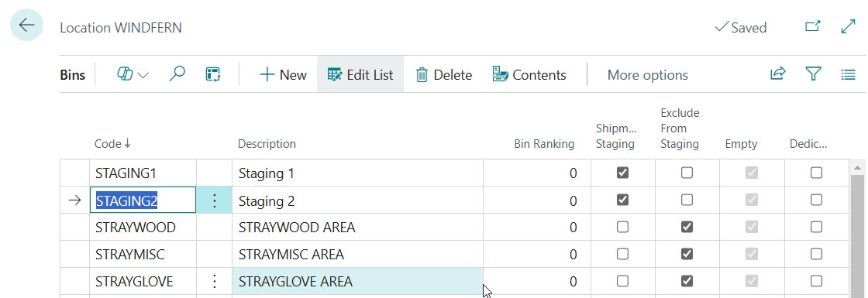Click the STRAYWOOD AREA description cell
Viewport: 868px width, 298px height.
tap(357, 228)
